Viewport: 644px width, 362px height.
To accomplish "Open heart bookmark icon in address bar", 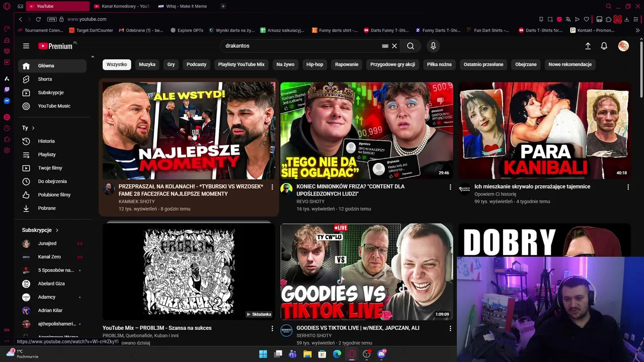I will tap(586, 19).
